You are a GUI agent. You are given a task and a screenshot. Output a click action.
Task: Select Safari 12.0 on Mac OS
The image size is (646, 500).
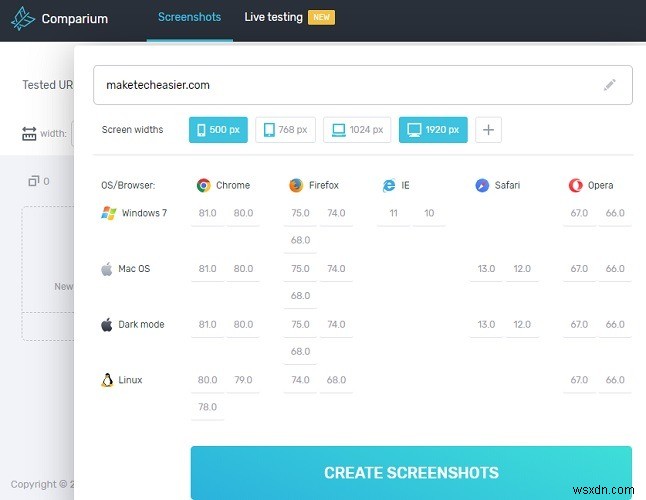522,269
